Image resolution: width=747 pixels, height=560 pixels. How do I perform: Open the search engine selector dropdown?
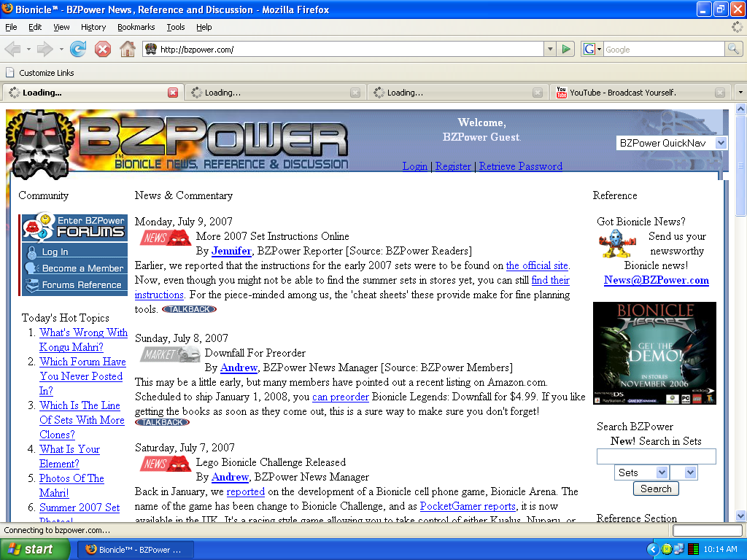tap(600, 49)
